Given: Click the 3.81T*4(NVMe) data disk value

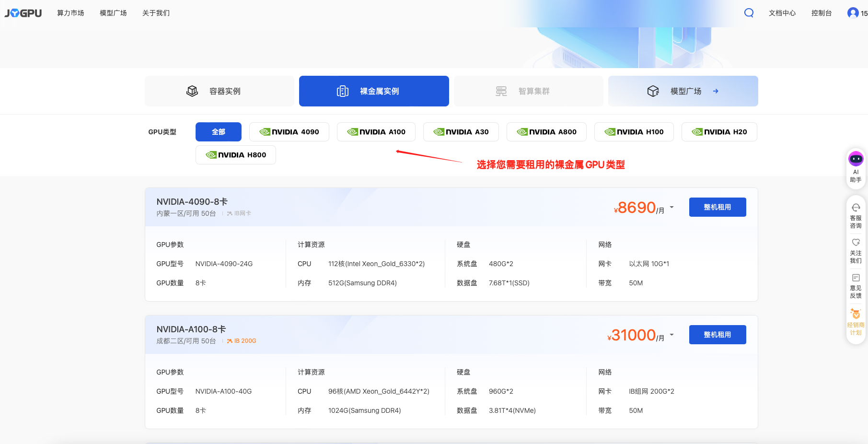Looking at the screenshot, I should pyautogui.click(x=512, y=410).
